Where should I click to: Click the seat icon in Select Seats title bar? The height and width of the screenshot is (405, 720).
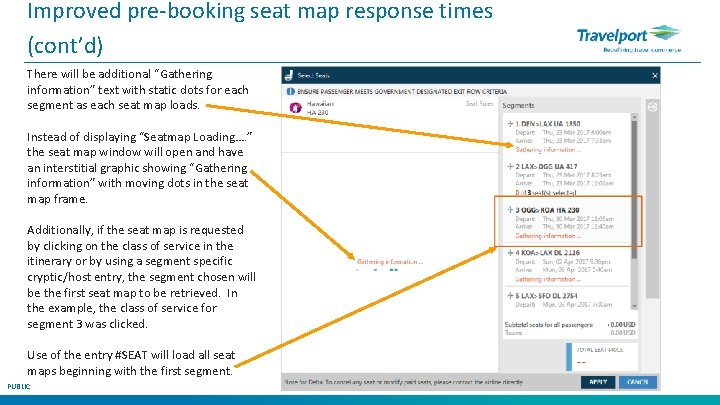(289, 75)
